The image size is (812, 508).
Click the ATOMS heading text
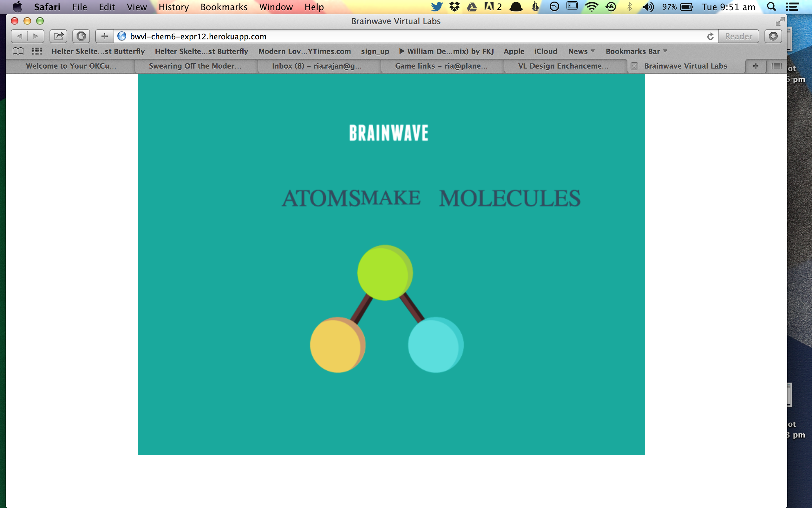321,198
